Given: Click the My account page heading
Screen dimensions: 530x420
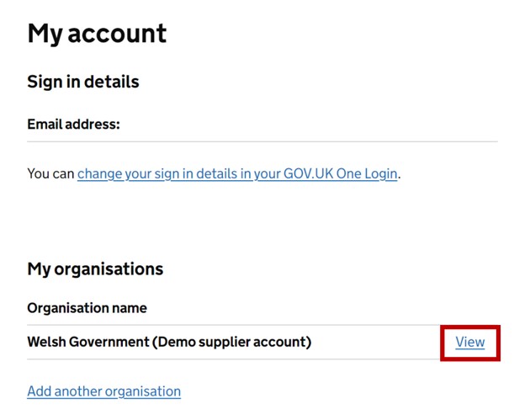Looking at the screenshot, I should [97, 34].
